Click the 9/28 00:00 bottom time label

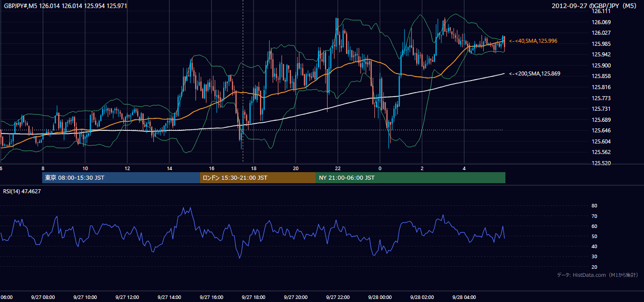click(380, 297)
